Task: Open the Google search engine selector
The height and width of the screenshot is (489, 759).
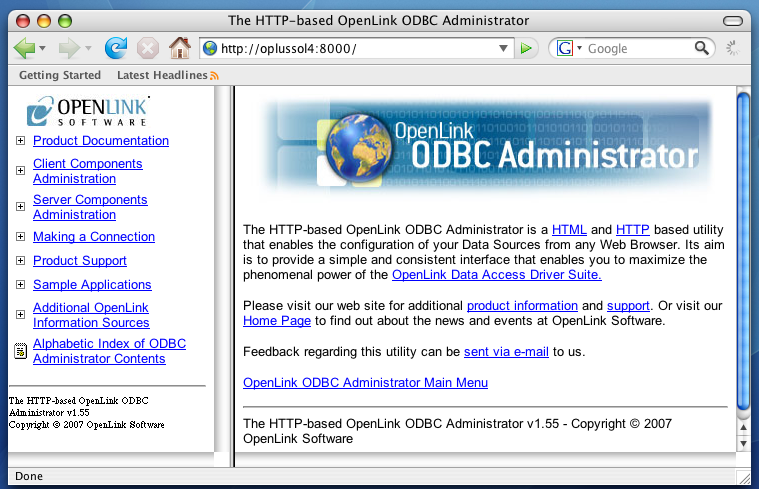Action: coord(569,48)
